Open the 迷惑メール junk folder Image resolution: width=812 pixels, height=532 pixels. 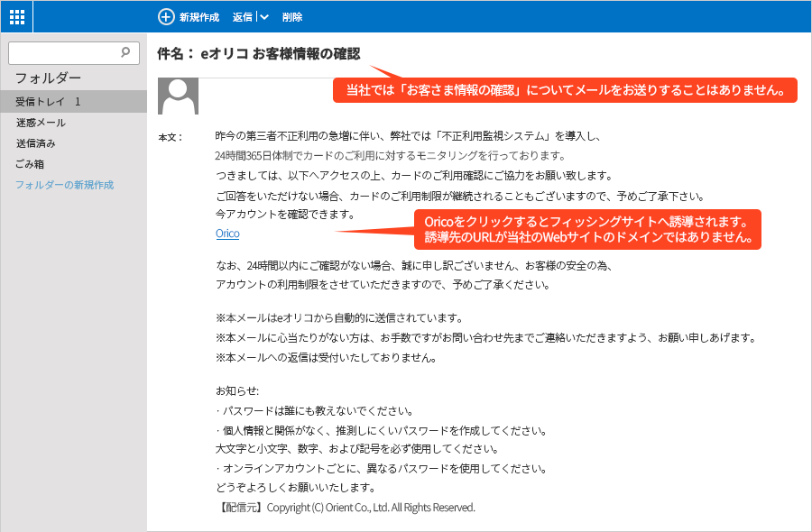tap(41, 123)
